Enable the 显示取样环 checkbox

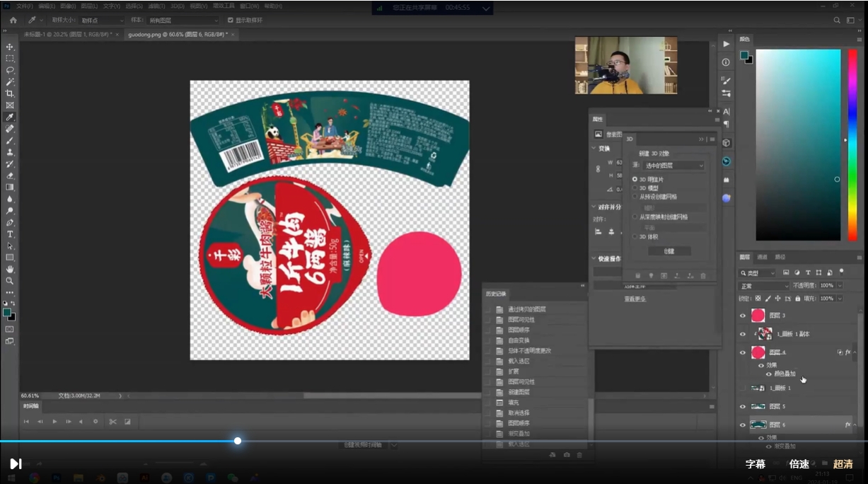click(x=231, y=21)
